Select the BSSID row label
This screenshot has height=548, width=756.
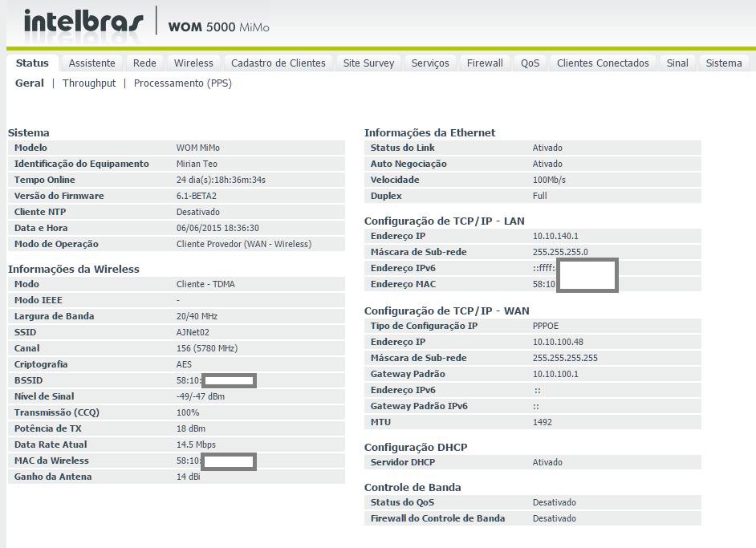pos(28,381)
